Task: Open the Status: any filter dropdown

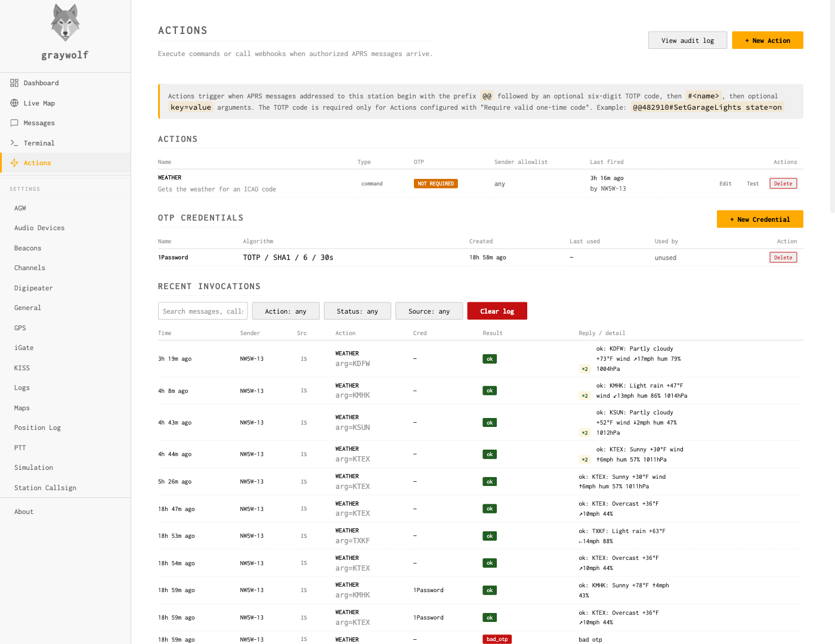Action: (357, 311)
